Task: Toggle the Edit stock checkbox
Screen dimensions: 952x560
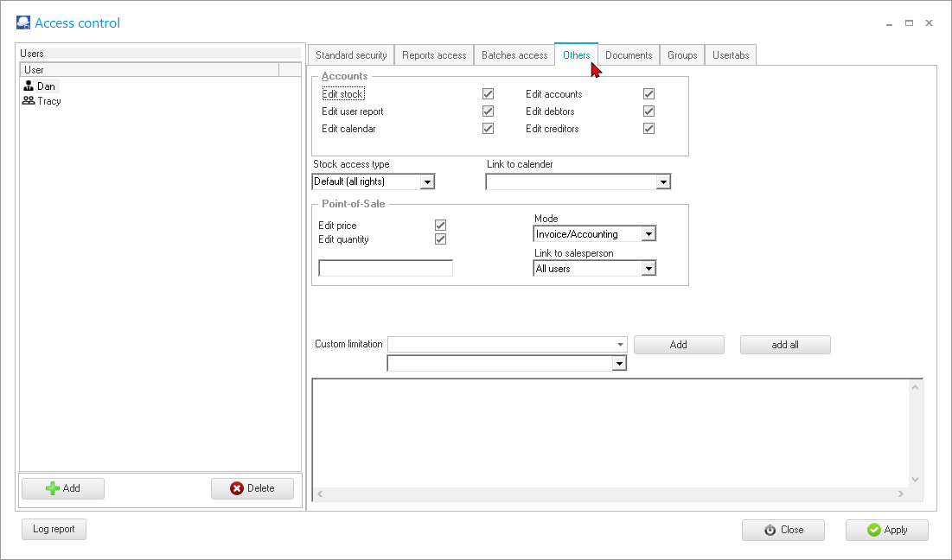Action: [x=488, y=94]
